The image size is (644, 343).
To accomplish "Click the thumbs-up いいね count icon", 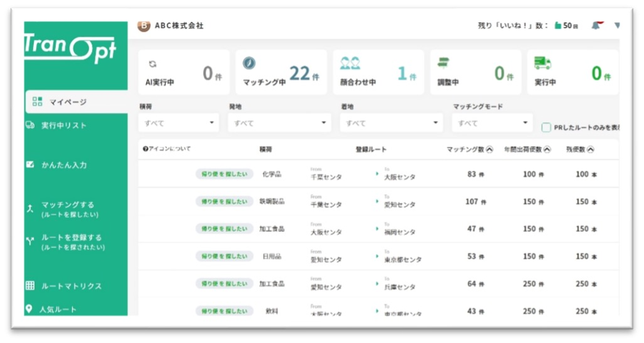I will click(x=558, y=26).
